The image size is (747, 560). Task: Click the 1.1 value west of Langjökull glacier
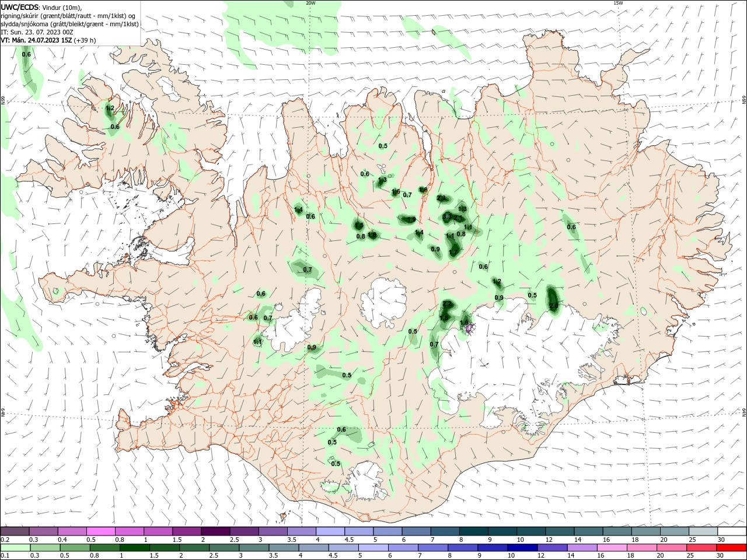click(x=257, y=342)
